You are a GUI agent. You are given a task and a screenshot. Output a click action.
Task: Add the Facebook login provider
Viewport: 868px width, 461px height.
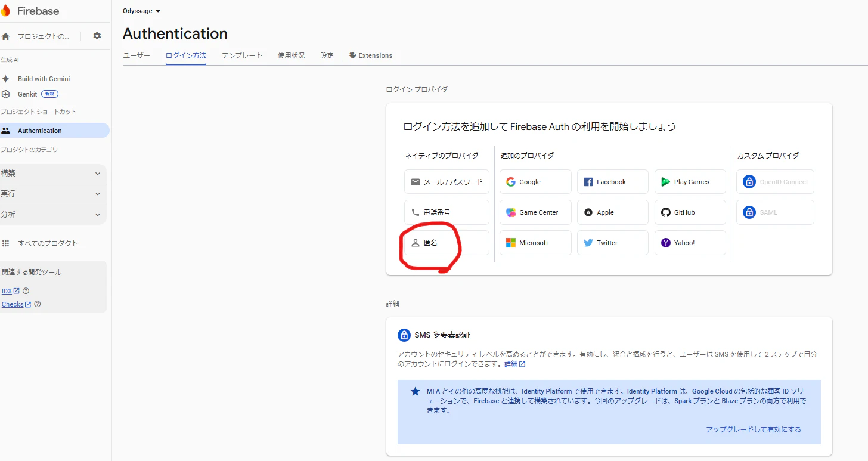coord(613,182)
